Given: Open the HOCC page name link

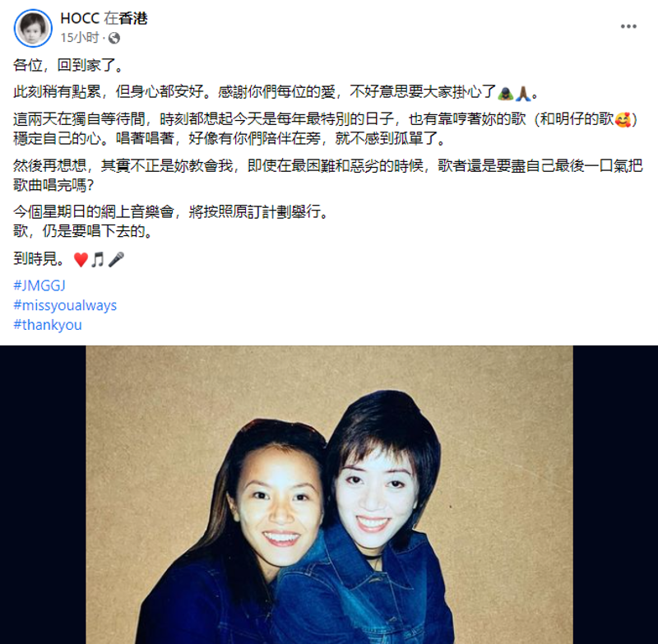Looking at the screenshot, I should [80, 18].
